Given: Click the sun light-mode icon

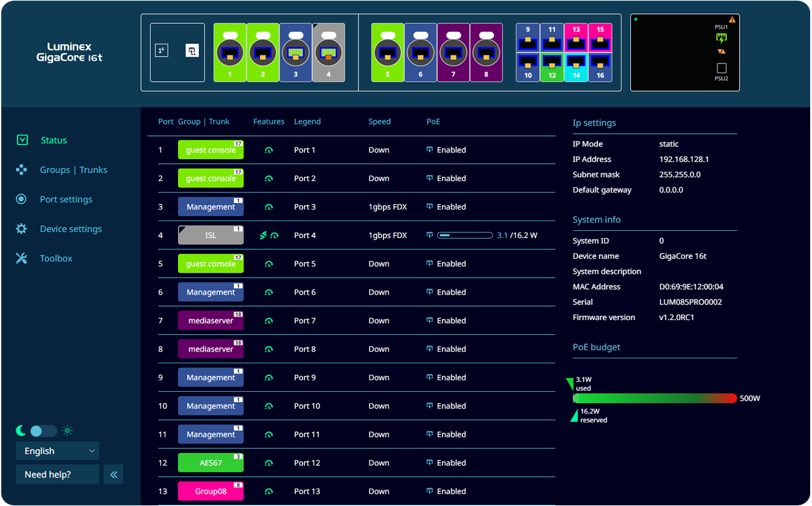Looking at the screenshot, I should pos(67,431).
